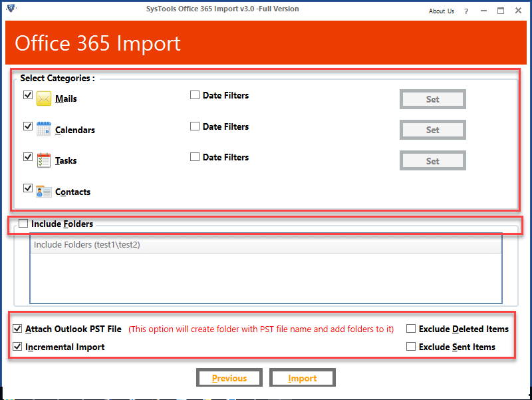Minimize the SysTools window
Image resolution: width=532 pixels, height=400 pixels.
[484, 11]
